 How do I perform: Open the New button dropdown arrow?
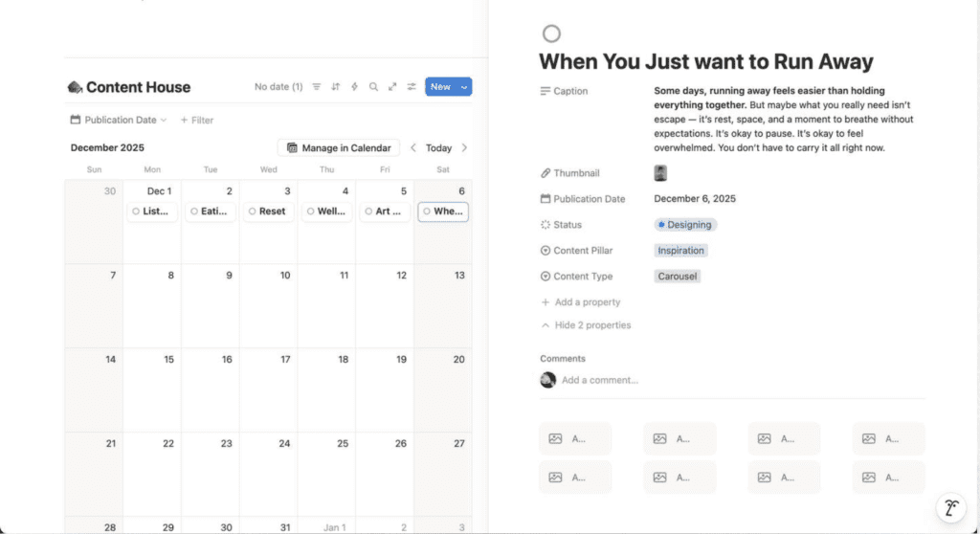(464, 87)
